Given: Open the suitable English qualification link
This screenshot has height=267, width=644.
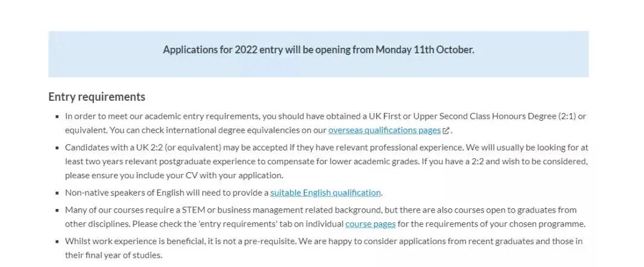Looking at the screenshot, I should pyautogui.click(x=326, y=193).
